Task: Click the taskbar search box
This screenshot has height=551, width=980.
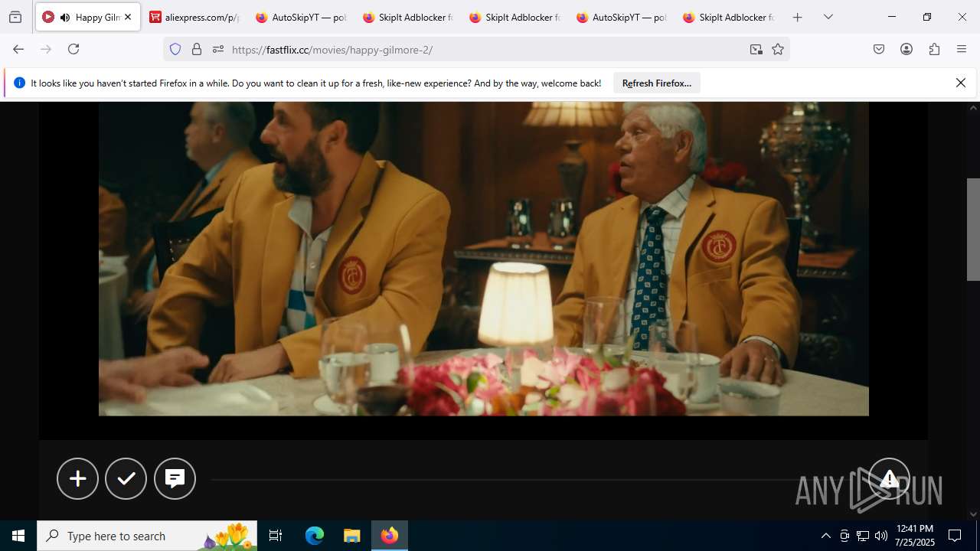Action: (147, 536)
